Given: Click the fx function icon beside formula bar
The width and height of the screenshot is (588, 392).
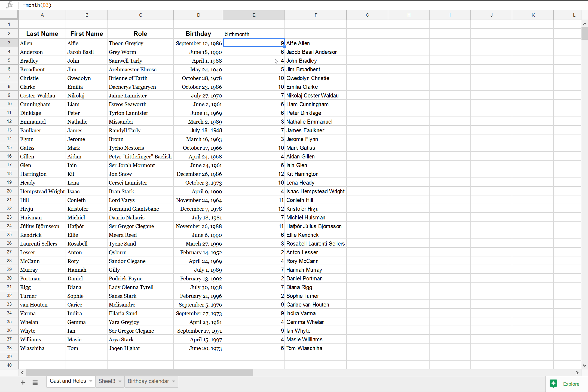Looking at the screenshot, I should click(x=10, y=5).
